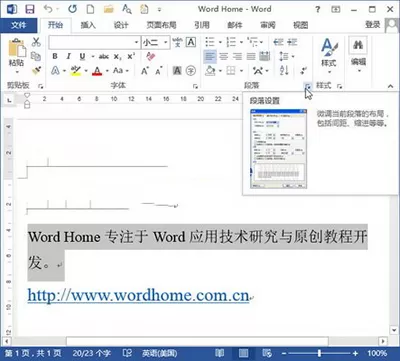This screenshot has height=361, width=400.
Task: Repeat the last action
Action: pos(72,9)
